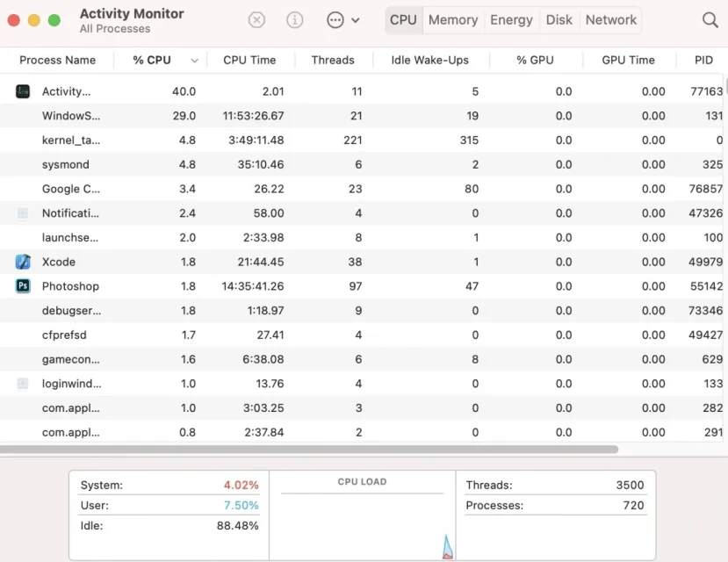Image resolution: width=728 pixels, height=562 pixels.
Task: Open the Disk tab
Action: coord(559,20)
